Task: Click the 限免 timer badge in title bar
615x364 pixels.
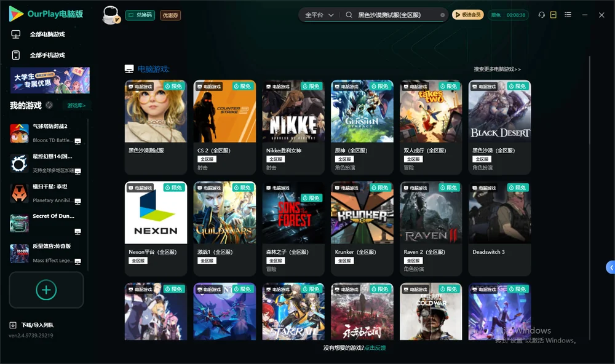Action: (x=509, y=15)
